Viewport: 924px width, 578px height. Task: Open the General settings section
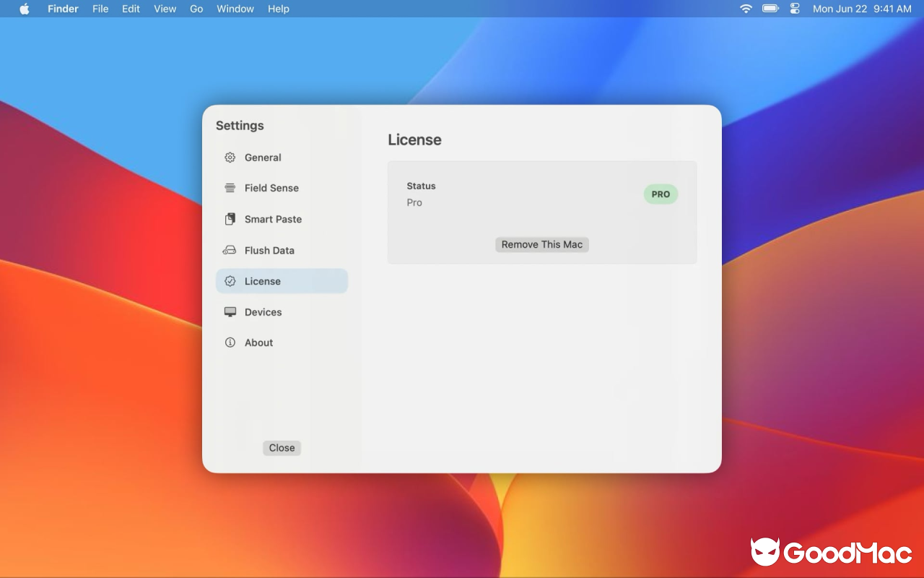click(x=282, y=158)
